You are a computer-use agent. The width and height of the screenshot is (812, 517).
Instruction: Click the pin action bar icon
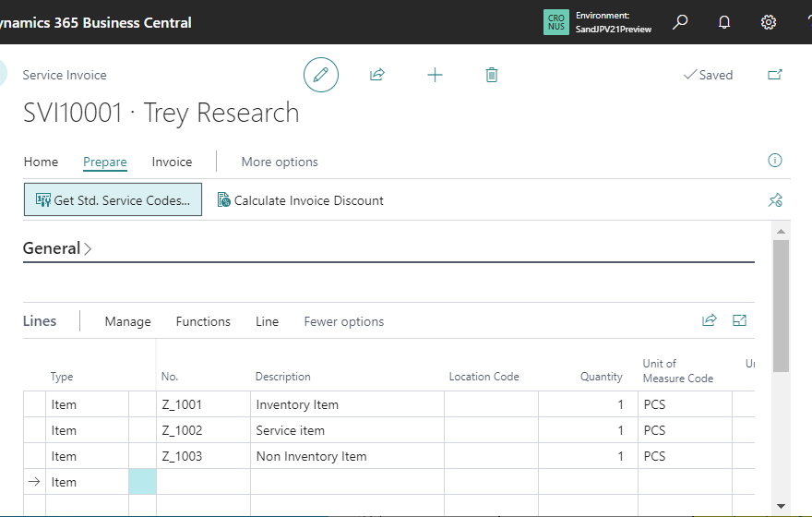[x=775, y=200]
